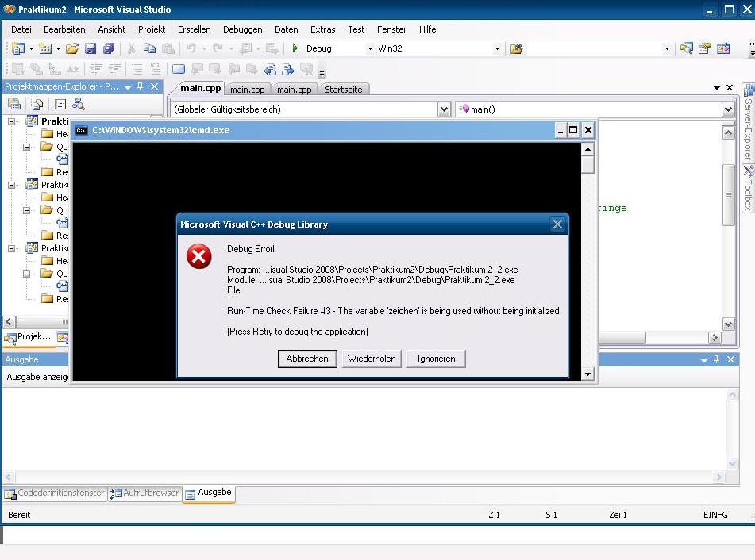Open the main() member dropdown

pos(728,109)
